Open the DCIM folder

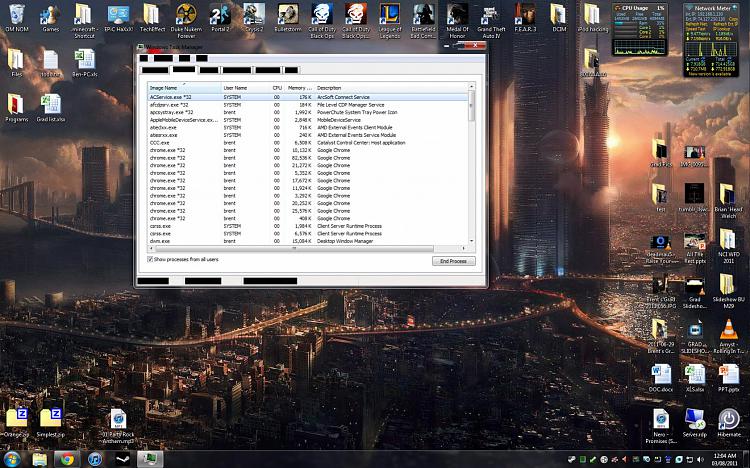(x=559, y=18)
